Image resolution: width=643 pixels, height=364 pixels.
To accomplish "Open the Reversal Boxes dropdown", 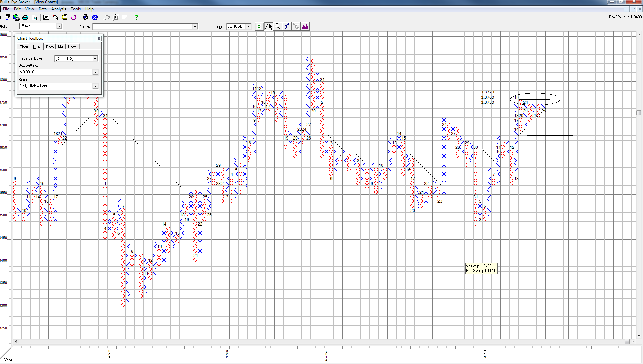I will point(95,59).
